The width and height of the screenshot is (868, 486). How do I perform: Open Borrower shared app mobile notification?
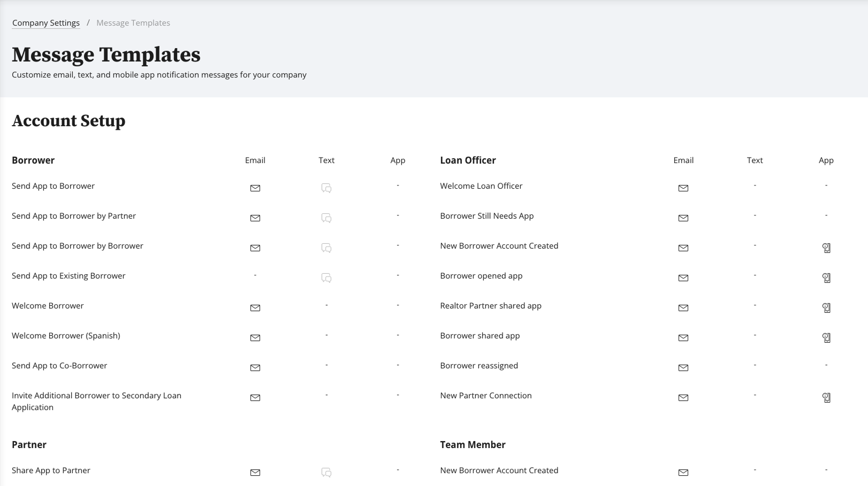click(x=826, y=338)
